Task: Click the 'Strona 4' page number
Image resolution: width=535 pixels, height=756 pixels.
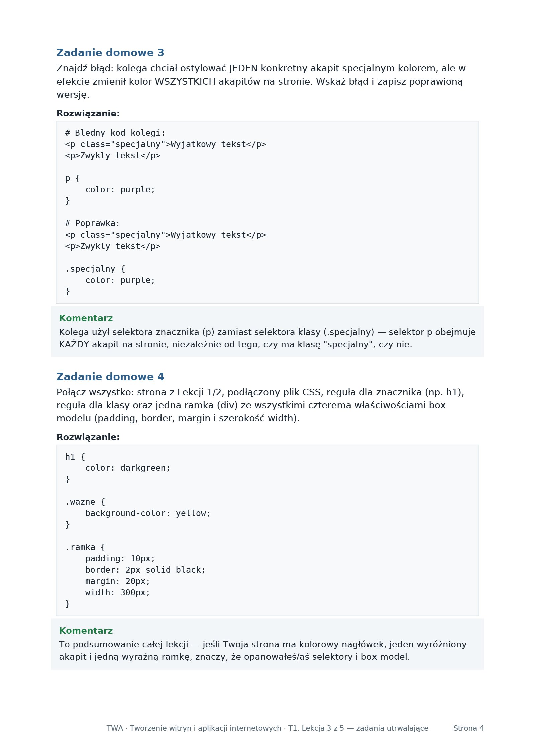Action: 468,728
